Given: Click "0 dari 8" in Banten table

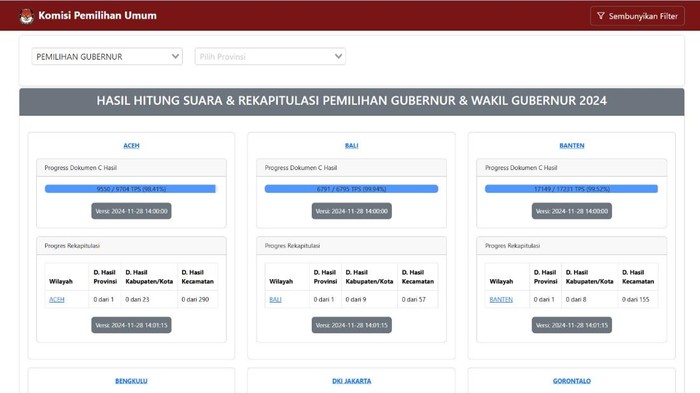Looking at the screenshot, I should (576, 300).
